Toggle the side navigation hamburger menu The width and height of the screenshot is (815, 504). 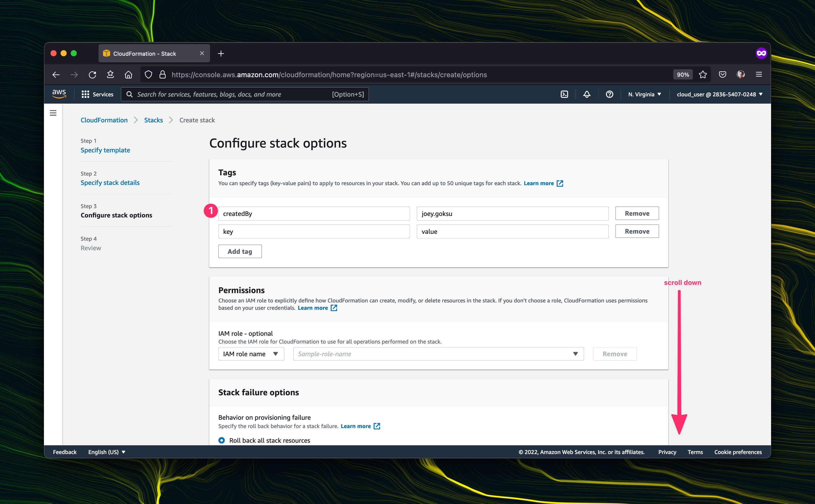tap(53, 113)
